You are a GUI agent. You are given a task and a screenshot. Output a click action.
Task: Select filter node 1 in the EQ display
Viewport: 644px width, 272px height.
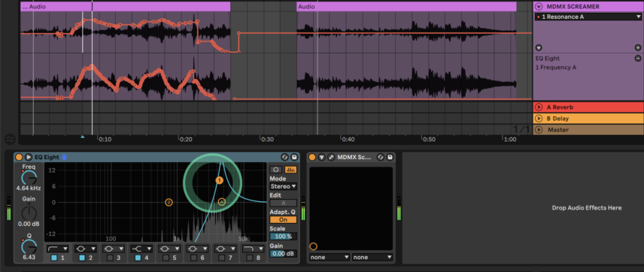pos(219,180)
